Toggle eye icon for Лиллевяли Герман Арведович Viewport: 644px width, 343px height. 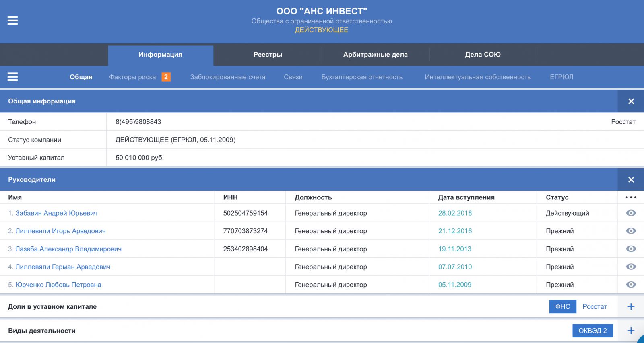631,267
